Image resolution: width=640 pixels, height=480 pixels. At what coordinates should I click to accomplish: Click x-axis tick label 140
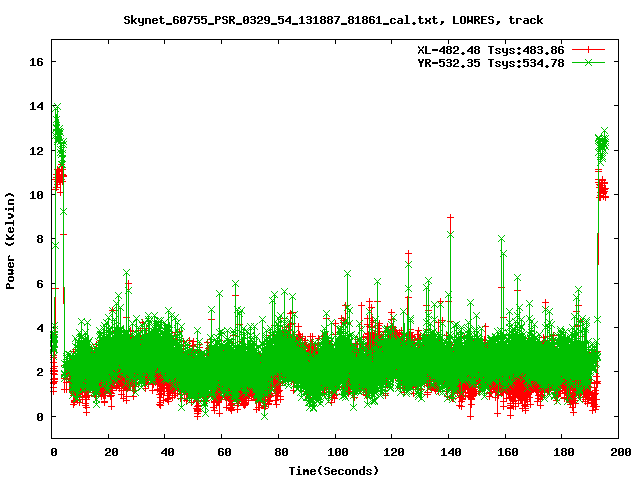click(451, 452)
